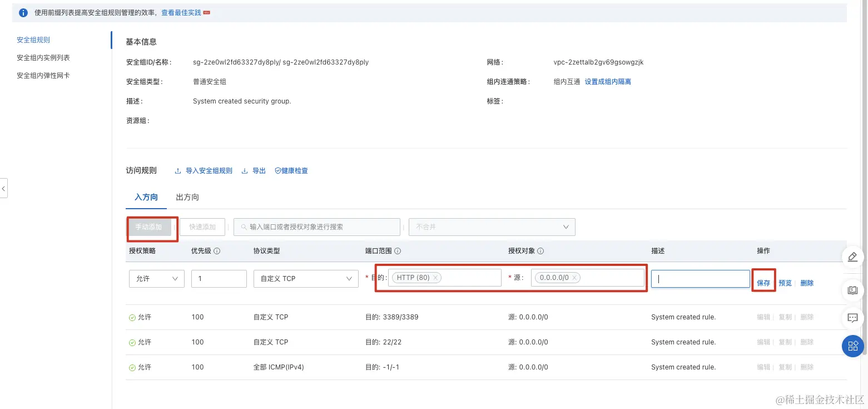The height and width of the screenshot is (409, 868).
Task: Click the System created security group. description text
Action: pos(242,101)
